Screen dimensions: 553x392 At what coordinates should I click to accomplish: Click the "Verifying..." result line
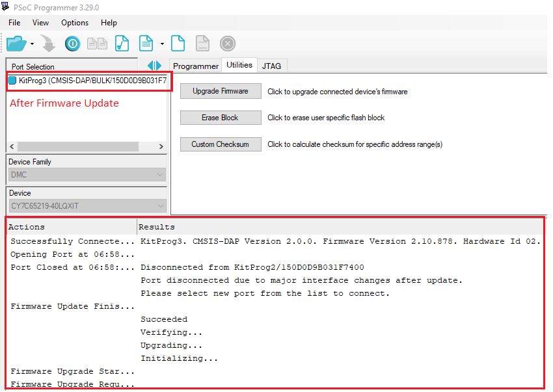171,333
